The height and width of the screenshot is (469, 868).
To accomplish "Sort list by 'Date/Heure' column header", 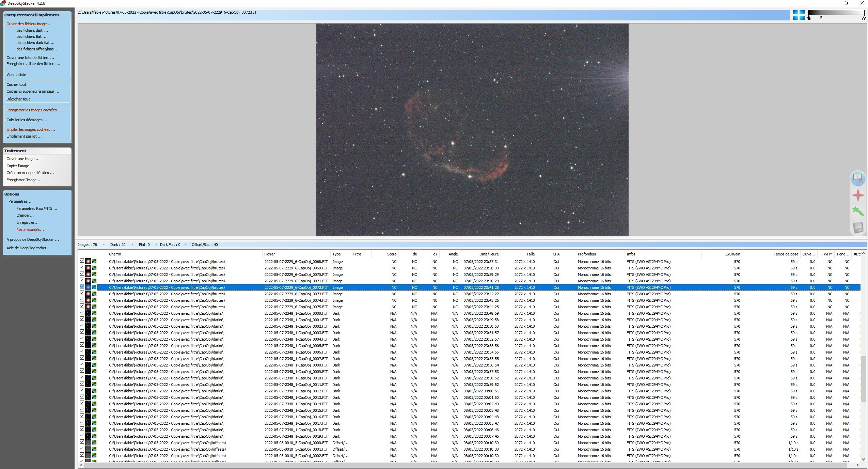I will coord(489,254).
